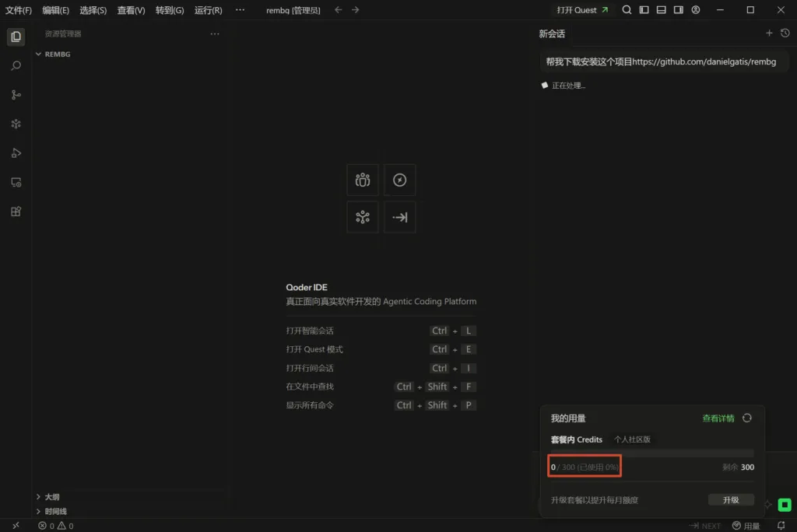Toggle the bottom panel layout icon
The image size is (797, 532).
(x=662, y=9)
